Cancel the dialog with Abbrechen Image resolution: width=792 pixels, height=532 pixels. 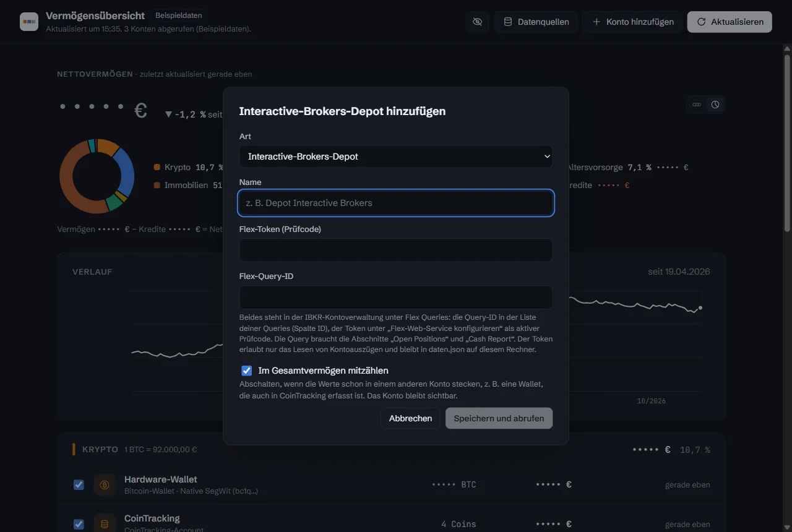(410, 418)
